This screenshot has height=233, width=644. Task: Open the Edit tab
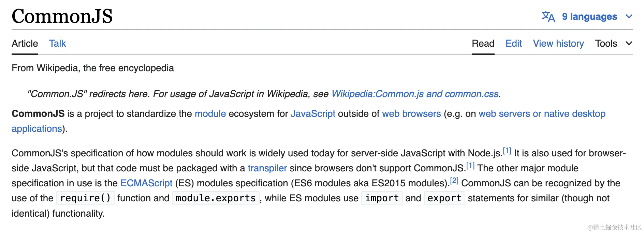[514, 43]
